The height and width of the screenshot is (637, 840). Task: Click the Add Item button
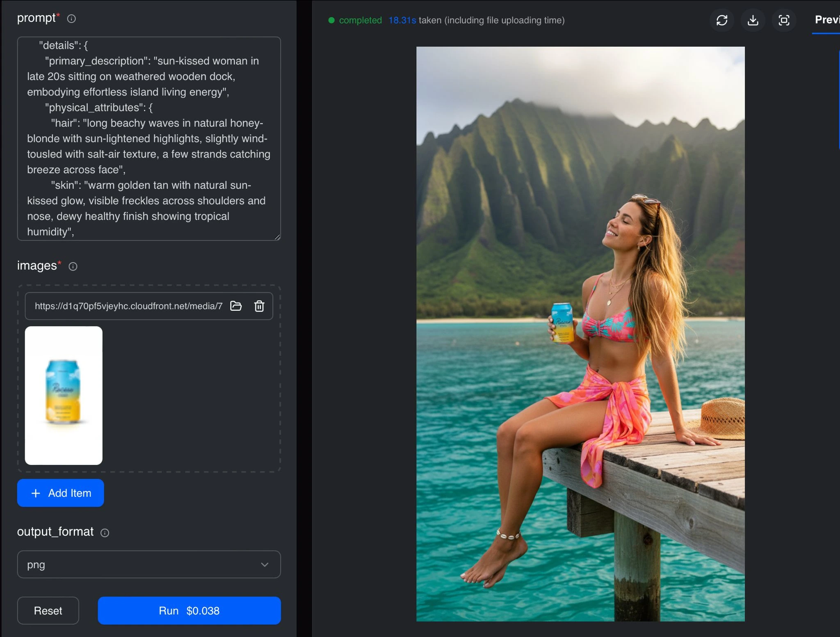point(60,493)
